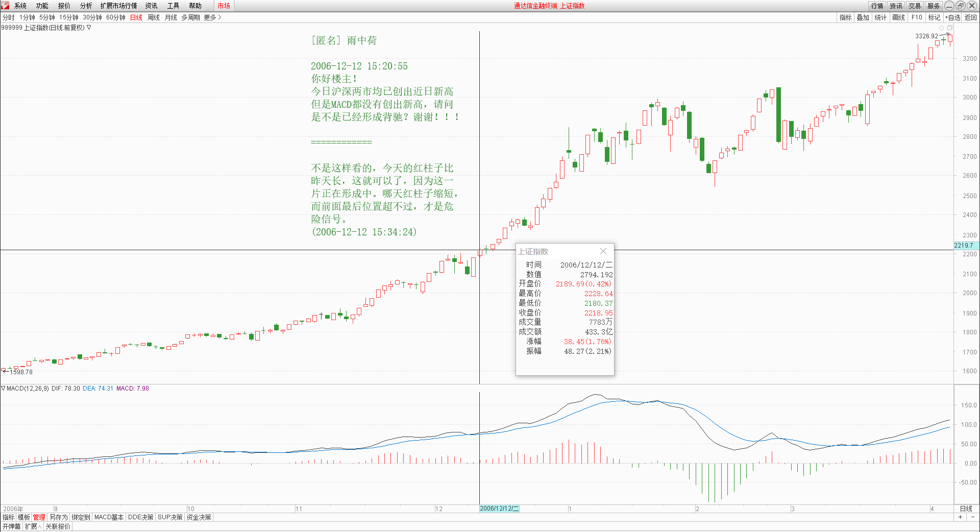The width and height of the screenshot is (980, 532).
Task: Close the 上证指数 info popup
Action: [x=603, y=251]
